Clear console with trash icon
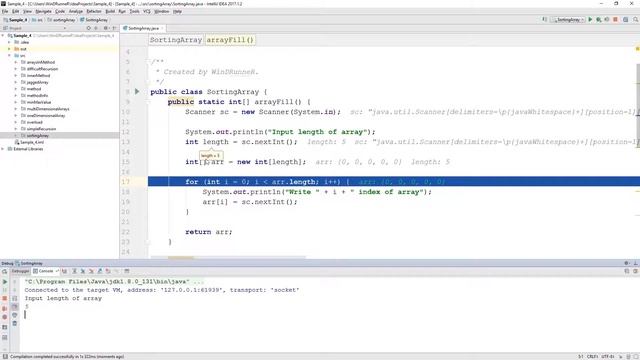This screenshot has height=360, width=640. (x=15, y=323)
